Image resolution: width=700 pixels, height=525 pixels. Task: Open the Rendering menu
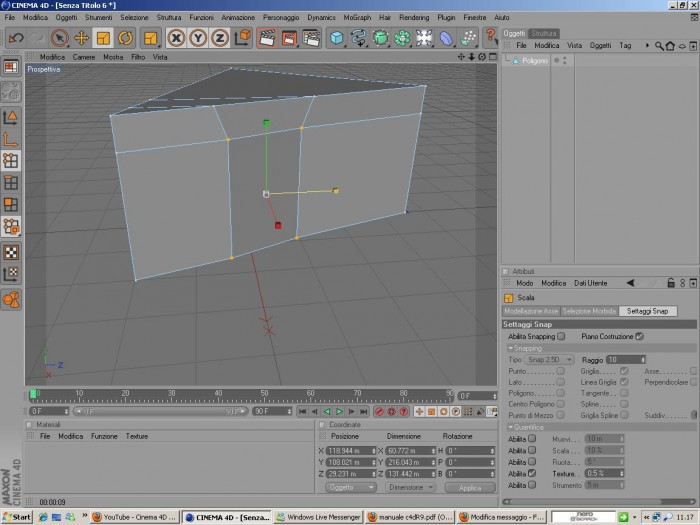pos(414,17)
